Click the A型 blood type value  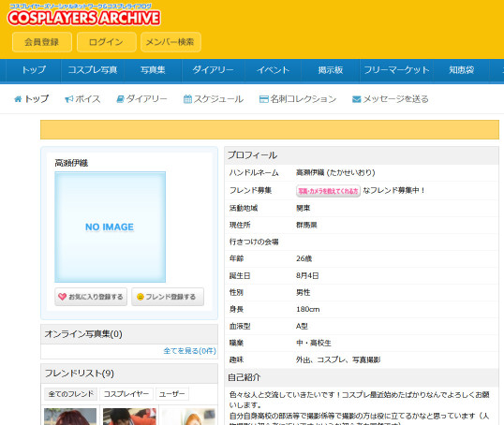302,326
